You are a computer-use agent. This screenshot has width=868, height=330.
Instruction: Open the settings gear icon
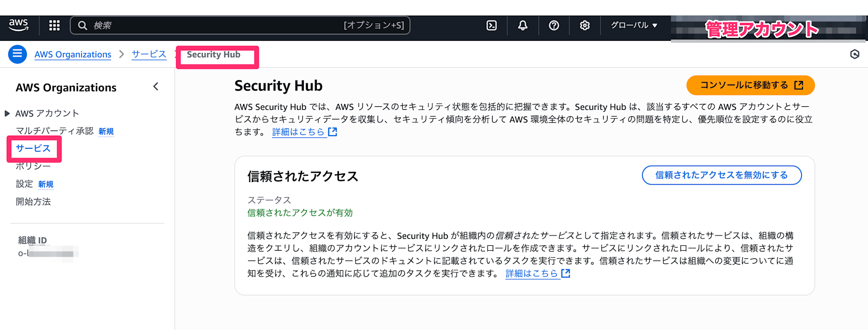coord(585,26)
